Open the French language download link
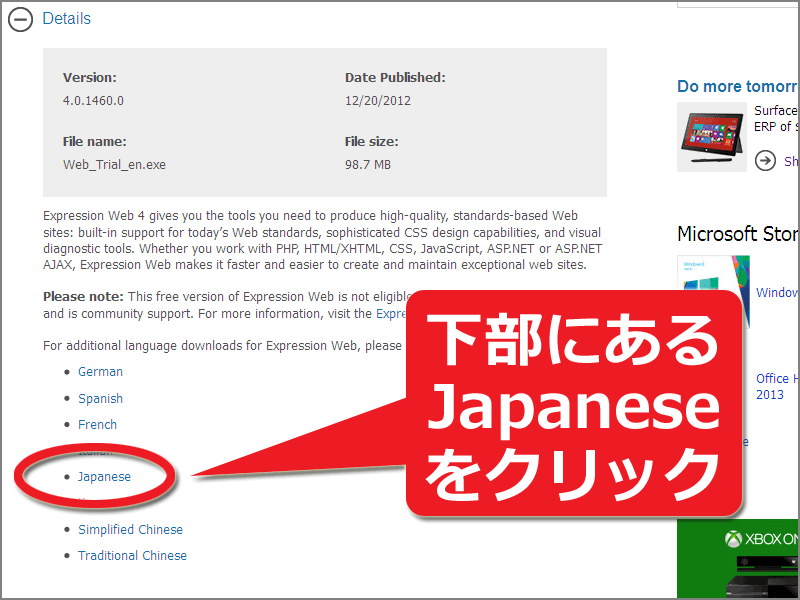Image resolution: width=800 pixels, height=600 pixels. click(x=97, y=424)
